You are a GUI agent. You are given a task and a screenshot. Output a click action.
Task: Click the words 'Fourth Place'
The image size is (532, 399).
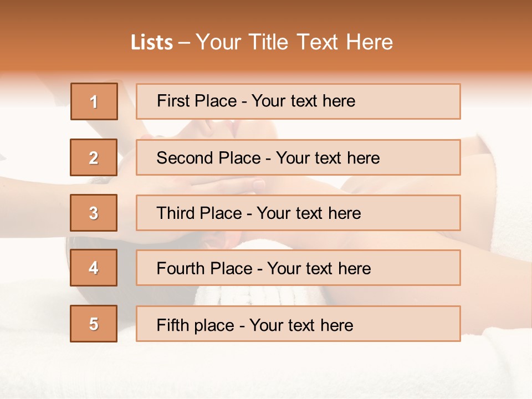[x=204, y=268]
